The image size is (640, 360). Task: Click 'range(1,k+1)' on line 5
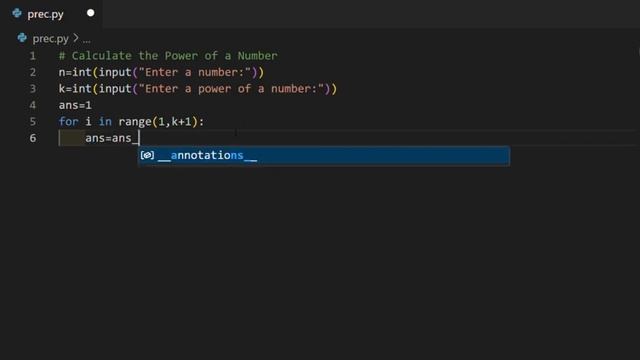[x=158, y=122]
